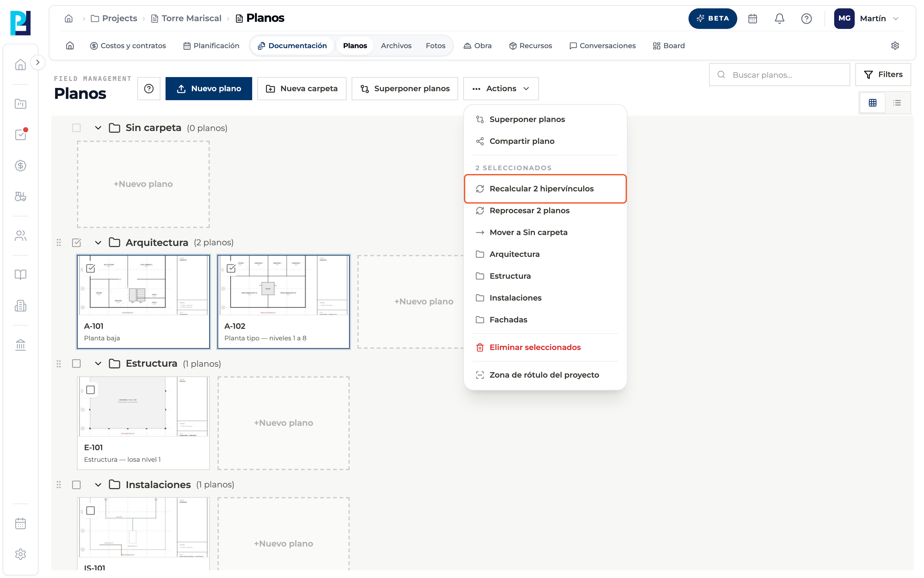Collapse Arquitectura folder chevron

click(98, 242)
